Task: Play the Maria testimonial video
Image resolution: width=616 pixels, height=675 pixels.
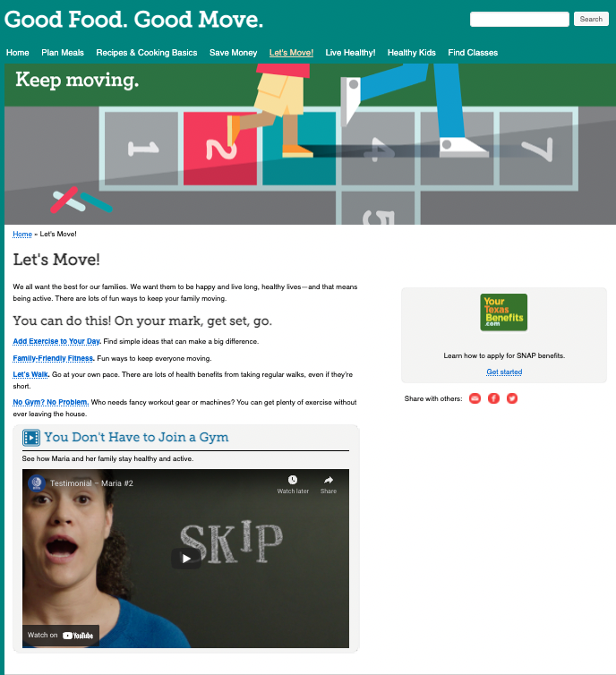Action: (x=186, y=559)
